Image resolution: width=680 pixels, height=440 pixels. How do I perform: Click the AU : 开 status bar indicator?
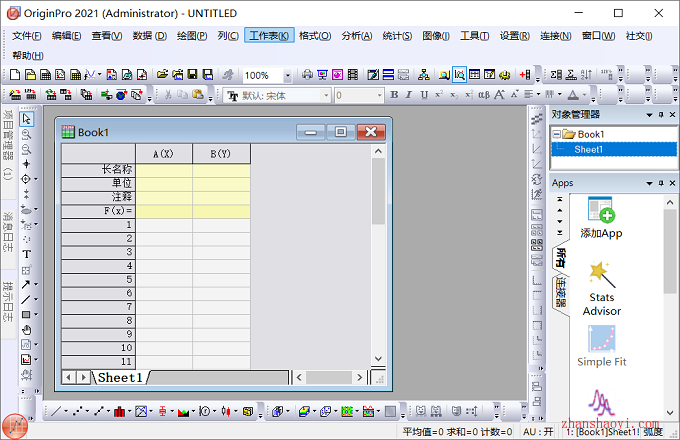(x=538, y=432)
